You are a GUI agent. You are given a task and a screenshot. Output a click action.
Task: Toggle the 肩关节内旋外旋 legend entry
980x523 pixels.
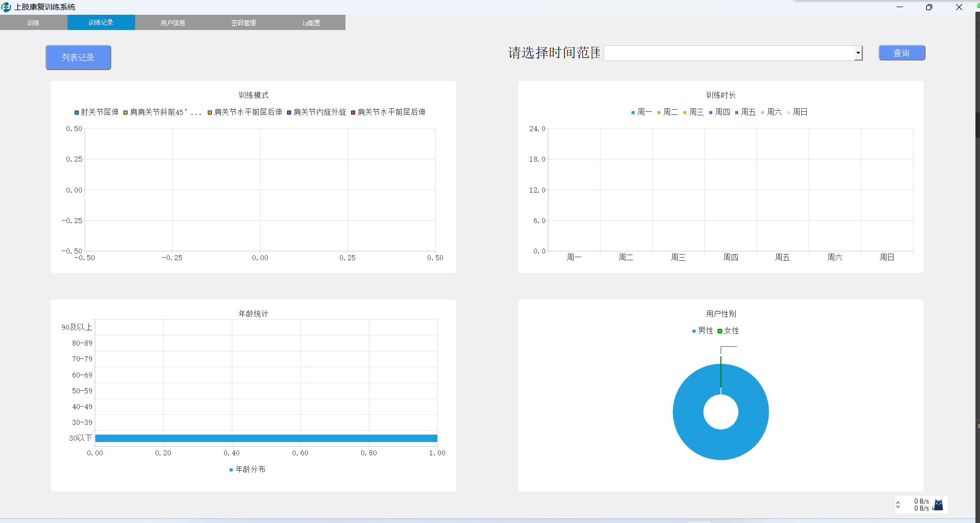pyautogui.click(x=316, y=112)
